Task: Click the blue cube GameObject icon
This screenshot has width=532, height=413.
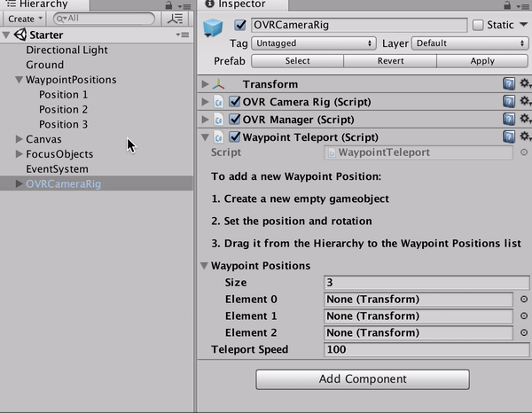Action: [213, 27]
